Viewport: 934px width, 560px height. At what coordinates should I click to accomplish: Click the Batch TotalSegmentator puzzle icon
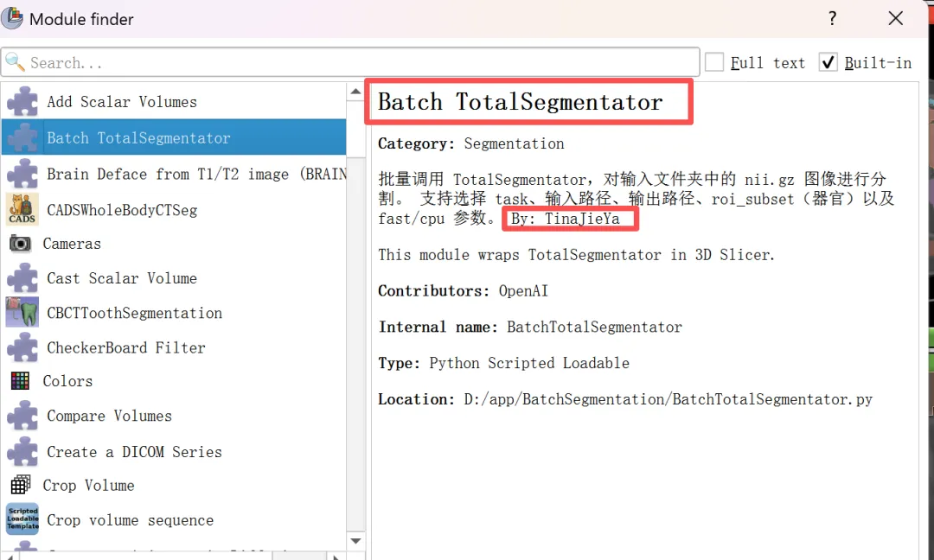point(22,137)
